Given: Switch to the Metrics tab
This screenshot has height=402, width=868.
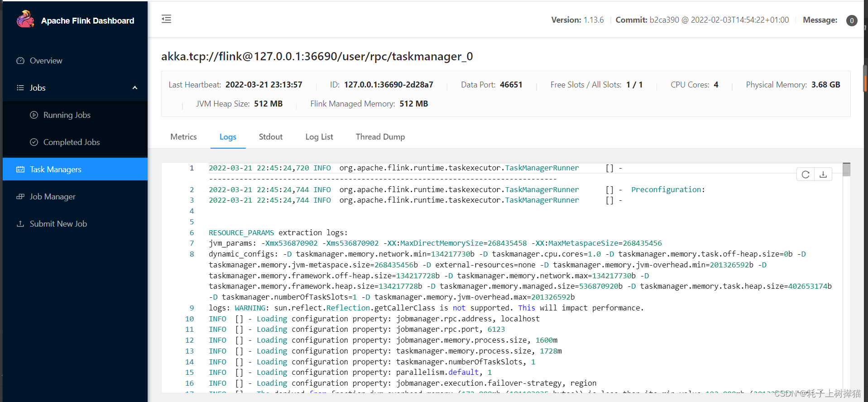Looking at the screenshot, I should pos(183,137).
